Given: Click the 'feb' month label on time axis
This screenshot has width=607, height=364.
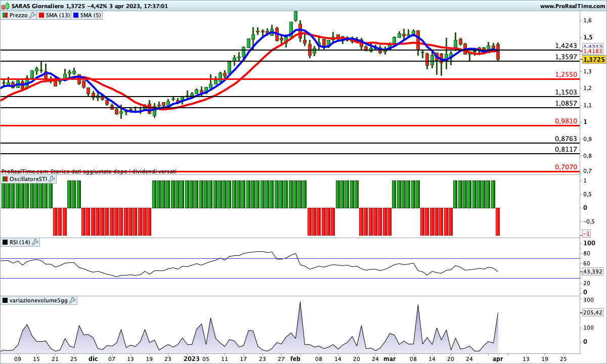Looking at the screenshot, I should click(295, 358).
